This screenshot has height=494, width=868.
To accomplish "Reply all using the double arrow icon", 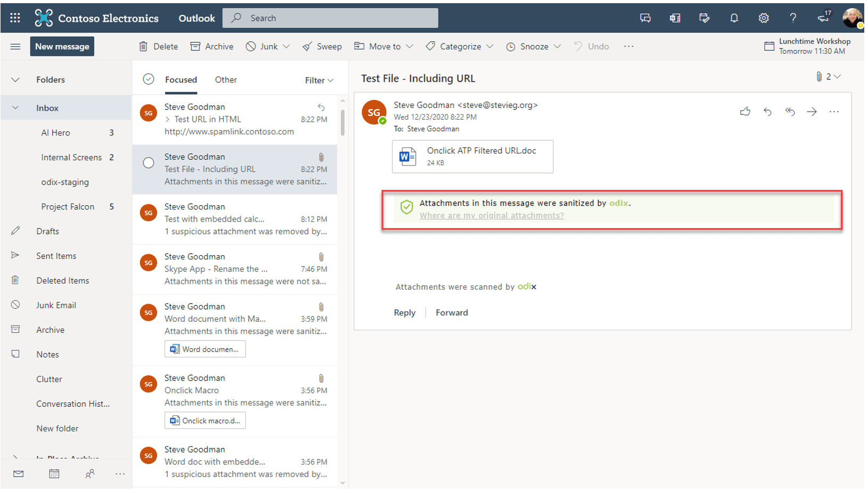I will [790, 112].
